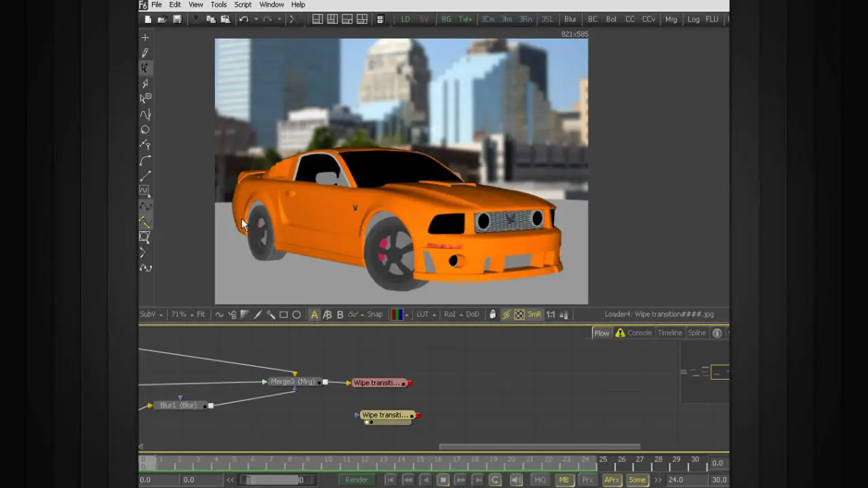Click the New composition icon
This screenshot has width=868, height=488.
tap(148, 20)
